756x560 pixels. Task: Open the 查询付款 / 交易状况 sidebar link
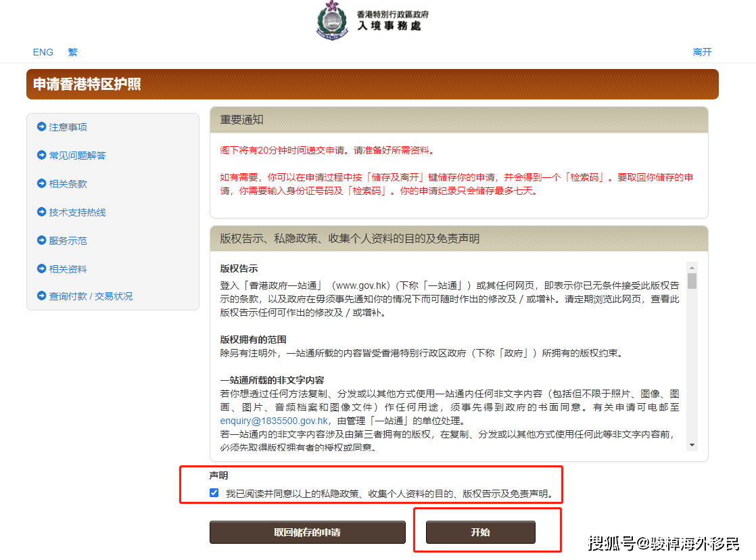click(91, 296)
